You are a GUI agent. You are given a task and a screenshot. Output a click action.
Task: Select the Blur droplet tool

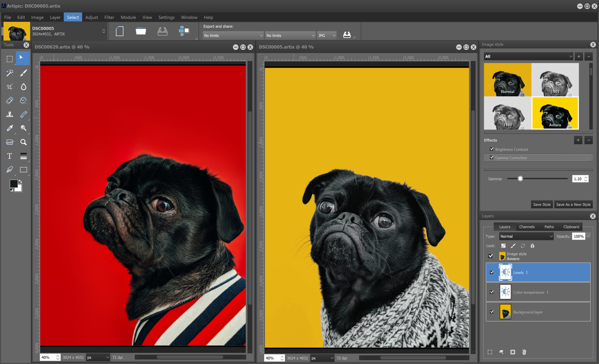[x=23, y=87]
